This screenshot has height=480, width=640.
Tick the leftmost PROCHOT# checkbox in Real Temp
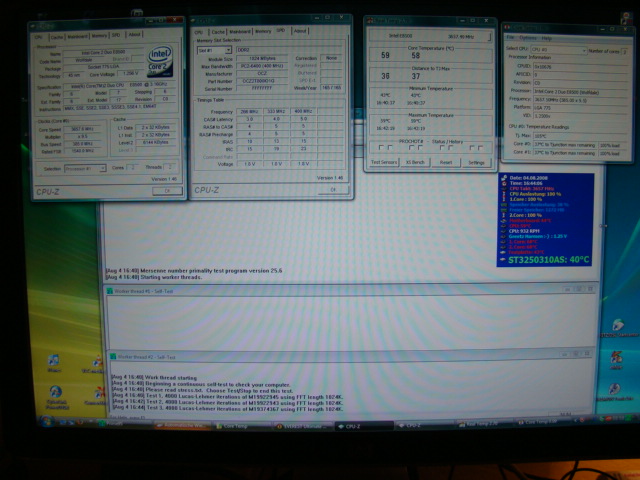point(380,148)
